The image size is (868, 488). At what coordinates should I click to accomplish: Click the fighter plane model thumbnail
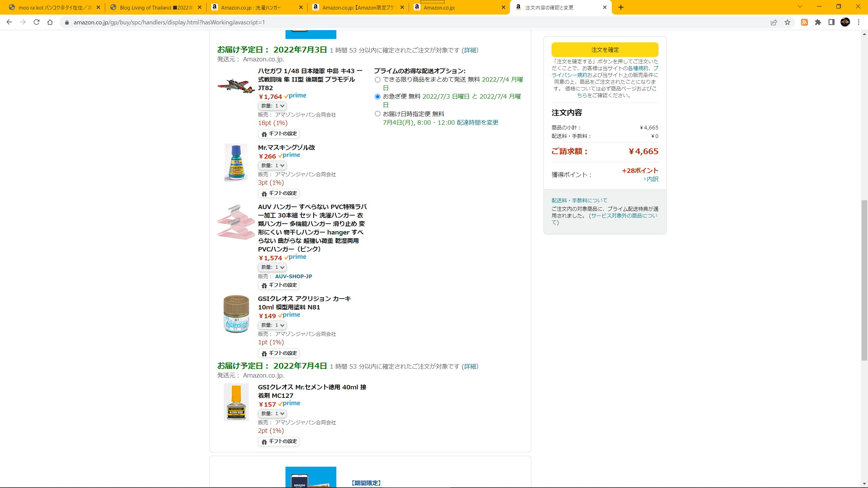pos(236,86)
